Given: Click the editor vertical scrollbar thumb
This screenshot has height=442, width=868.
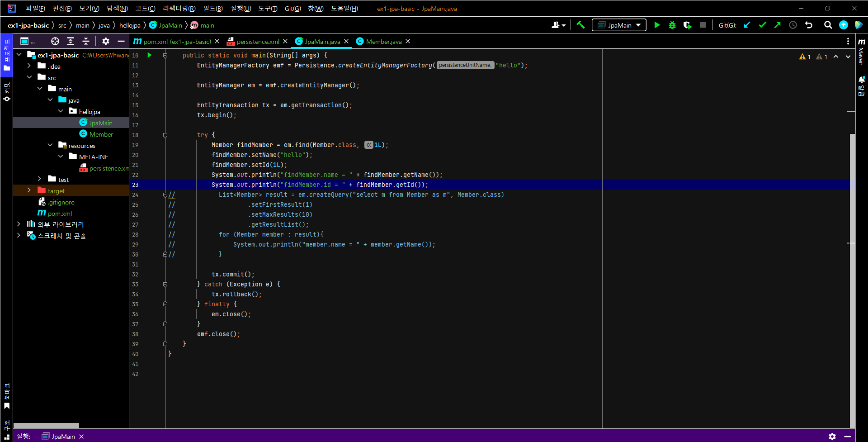Looking at the screenshot, I should (852, 280).
